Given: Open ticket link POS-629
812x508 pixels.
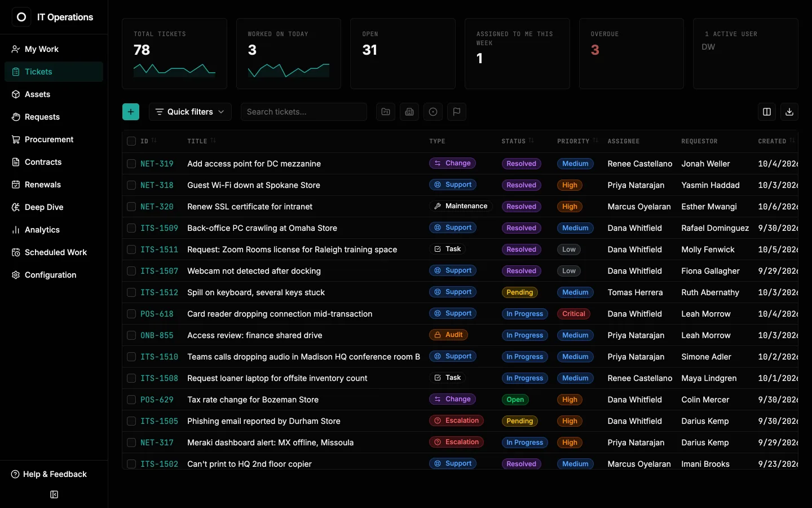Looking at the screenshot, I should pyautogui.click(x=157, y=400).
